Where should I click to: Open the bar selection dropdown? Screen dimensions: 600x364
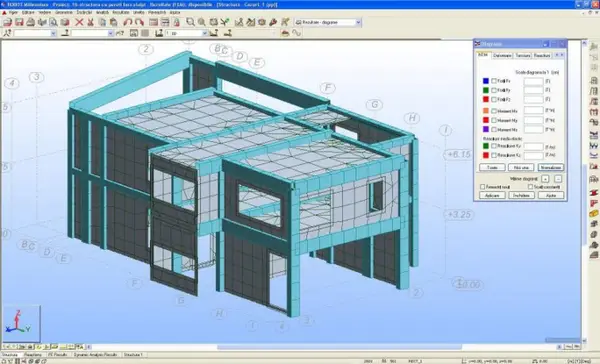(x=111, y=33)
